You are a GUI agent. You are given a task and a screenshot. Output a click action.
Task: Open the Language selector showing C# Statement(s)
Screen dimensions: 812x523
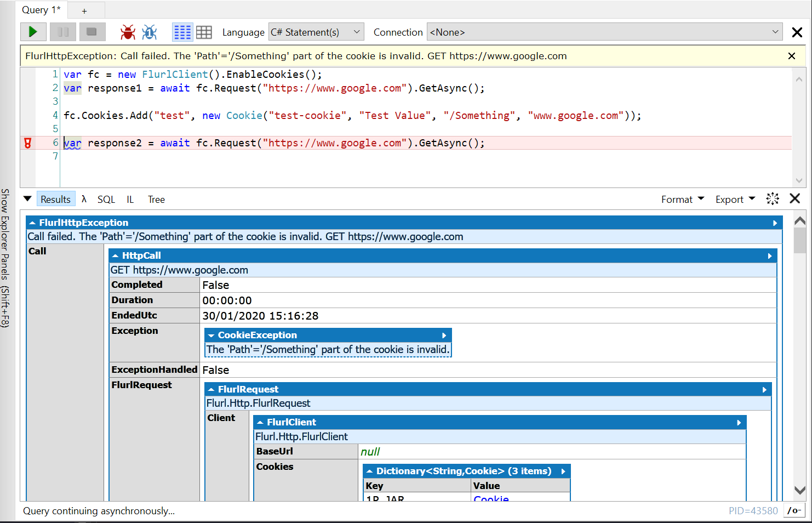tap(316, 31)
